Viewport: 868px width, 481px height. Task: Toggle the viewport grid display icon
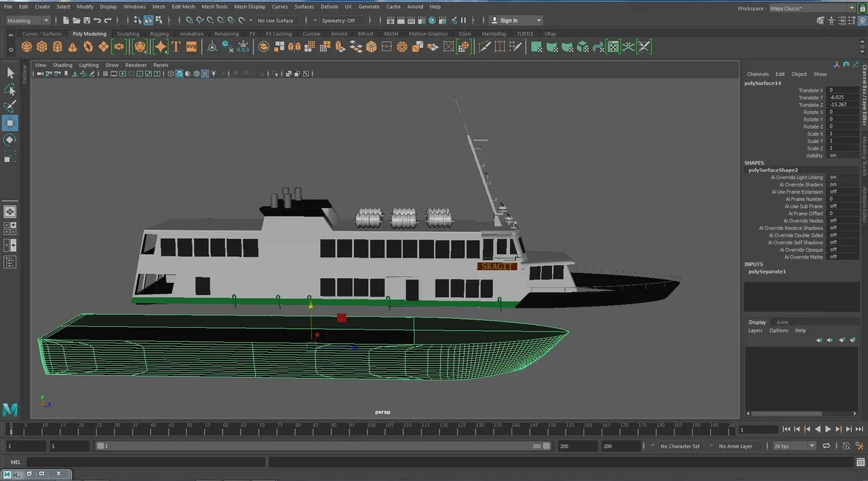click(105, 74)
